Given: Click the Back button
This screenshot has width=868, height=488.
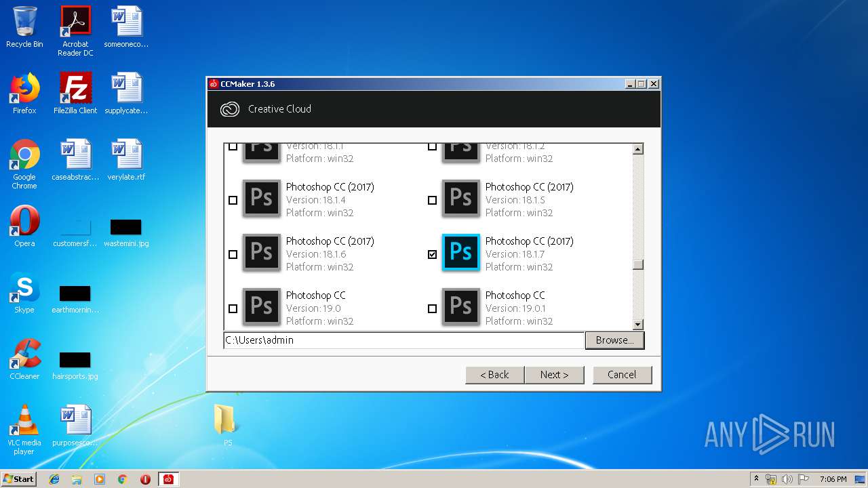Looking at the screenshot, I should pos(495,375).
